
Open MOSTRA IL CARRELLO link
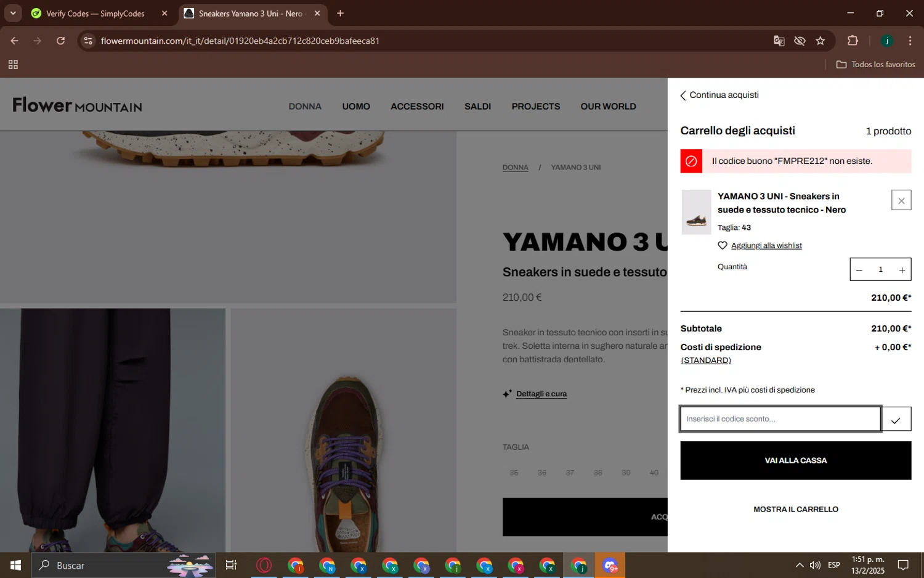point(796,510)
